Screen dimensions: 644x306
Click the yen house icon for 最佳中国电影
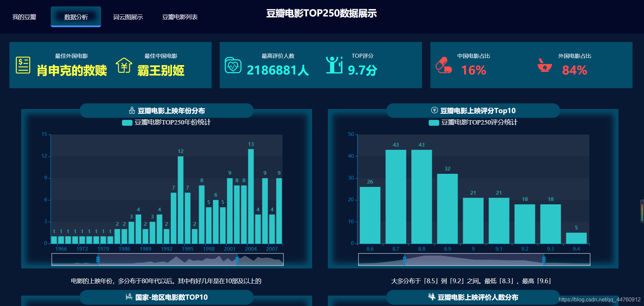[124, 65]
